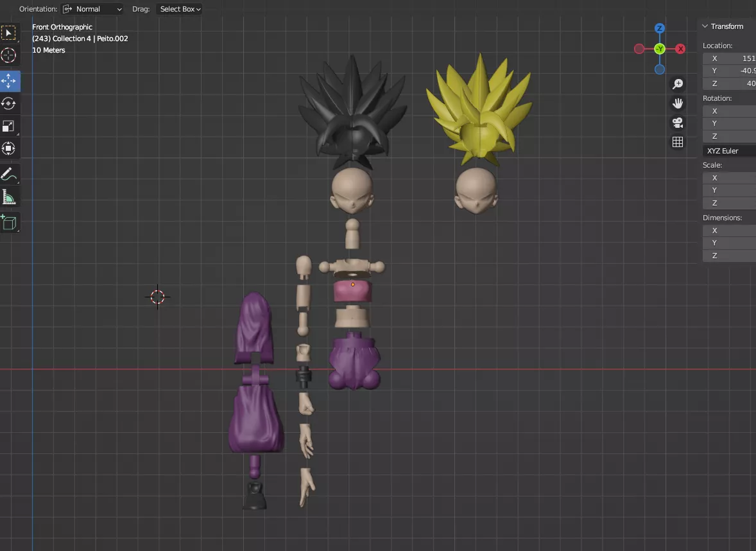The height and width of the screenshot is (551, 756).
Task: Toggle the camera view icon
Action: [x=678, y=123]
